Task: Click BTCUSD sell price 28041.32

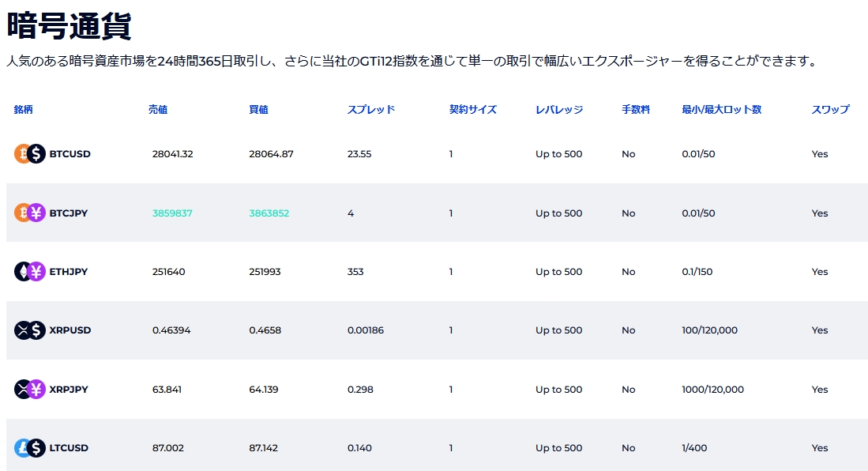Action: coord(173,154)
